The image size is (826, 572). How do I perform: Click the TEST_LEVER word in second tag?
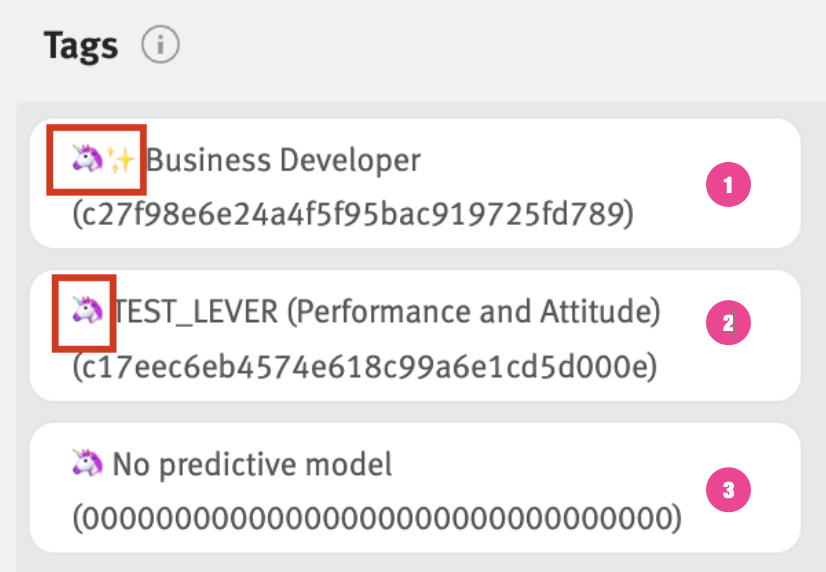coord(196,313)
